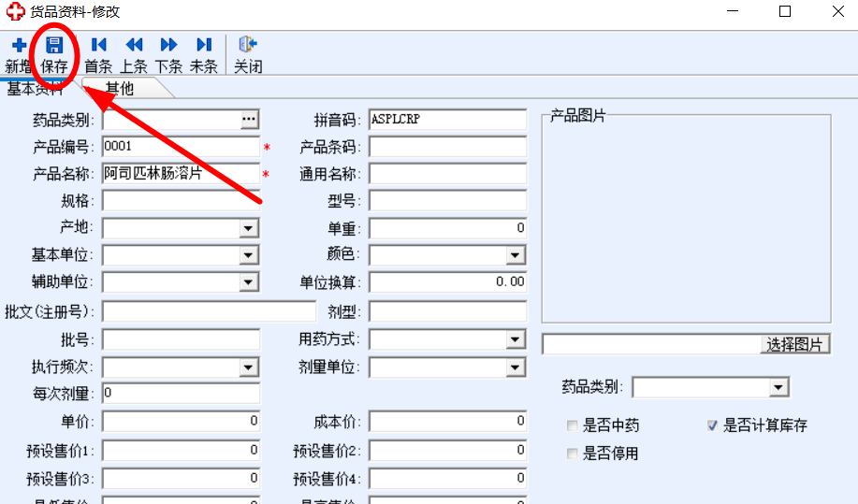Jump to last record with 末条
The image size is (858, 504).
[x=204, y=45]
